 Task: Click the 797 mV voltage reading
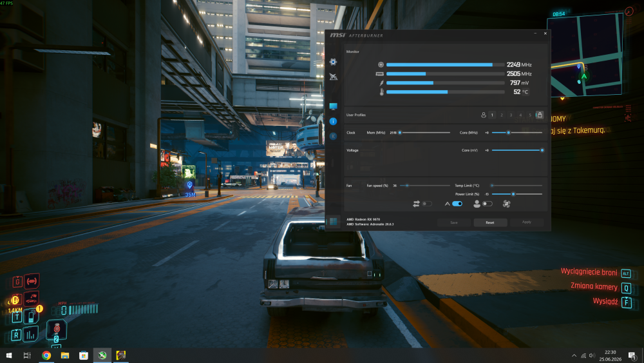point(520,83)
